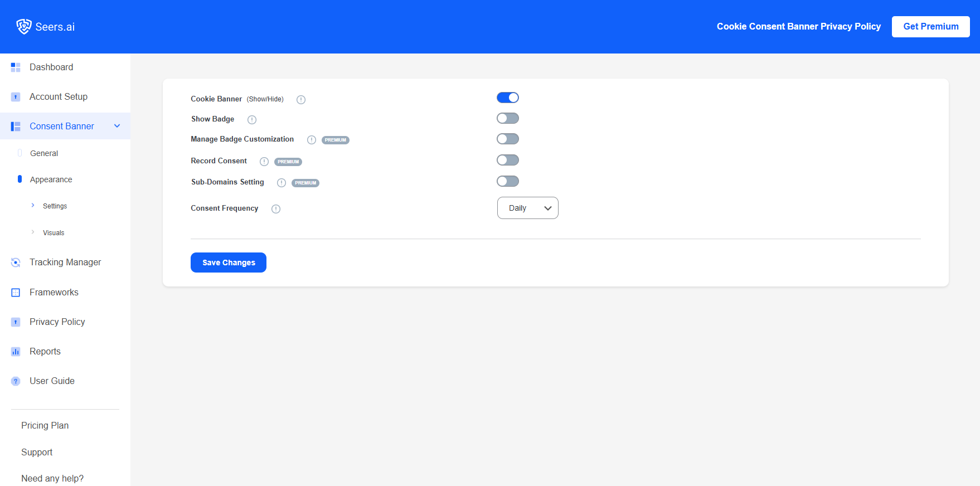Switch on the Record Consent toggle

pyautogui.click(x=508, y=160)
